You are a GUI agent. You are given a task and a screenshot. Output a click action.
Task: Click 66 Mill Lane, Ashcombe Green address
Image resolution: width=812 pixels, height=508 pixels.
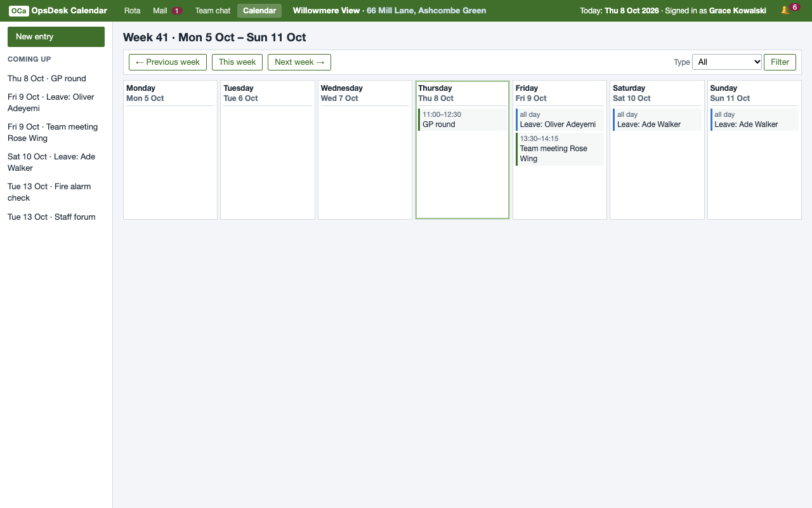coord(426,11)
